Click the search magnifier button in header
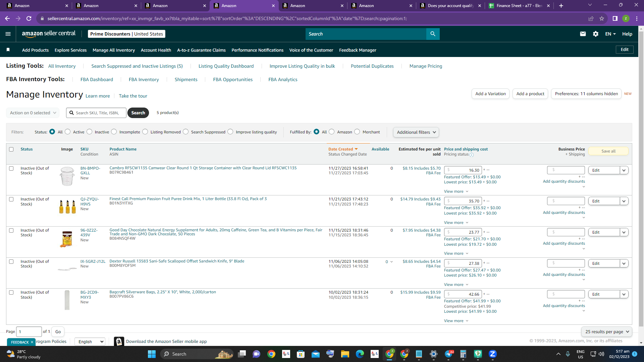Screen dimensions: 644x362 pos(433,34)
